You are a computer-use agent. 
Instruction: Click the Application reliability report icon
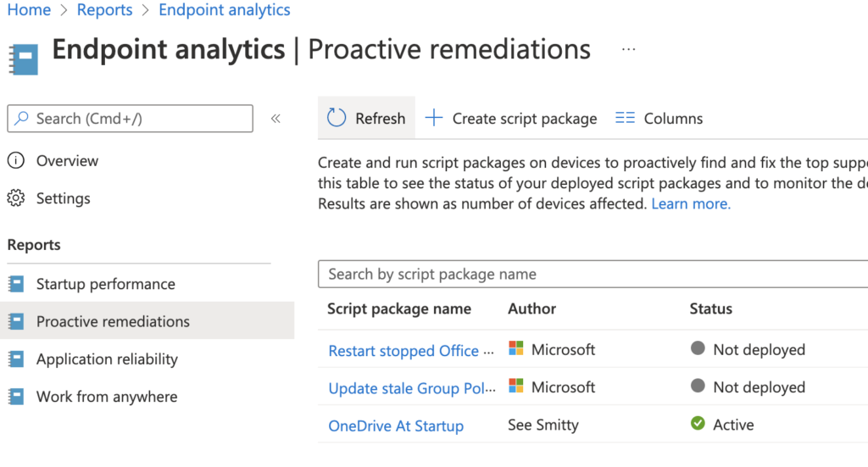point(16,359)
